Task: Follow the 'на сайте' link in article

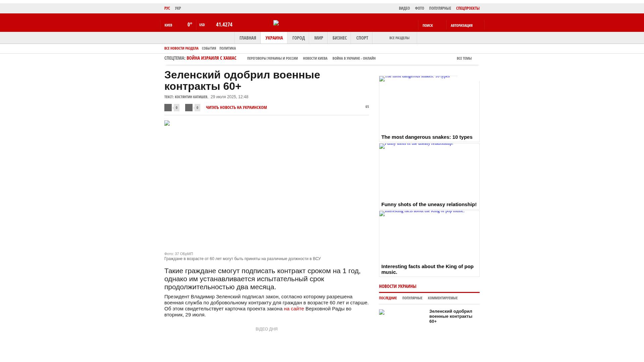Action: [x=294, y=309]
